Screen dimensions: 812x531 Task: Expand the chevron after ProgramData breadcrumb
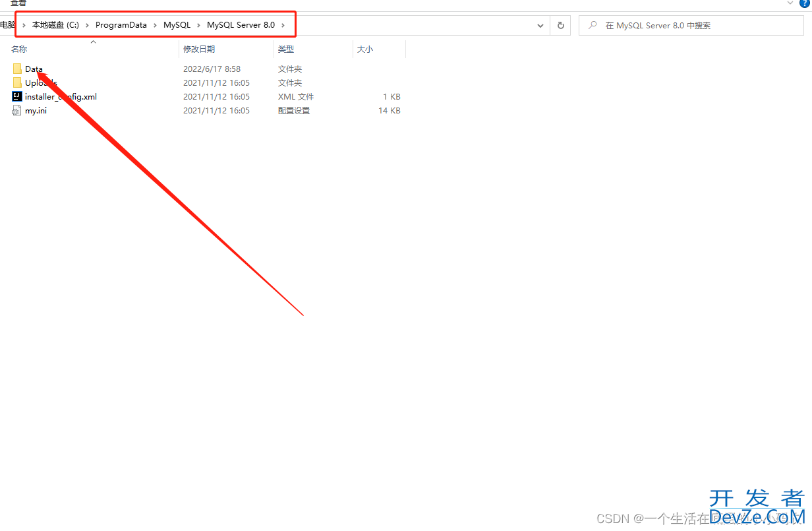pos(156,25)
